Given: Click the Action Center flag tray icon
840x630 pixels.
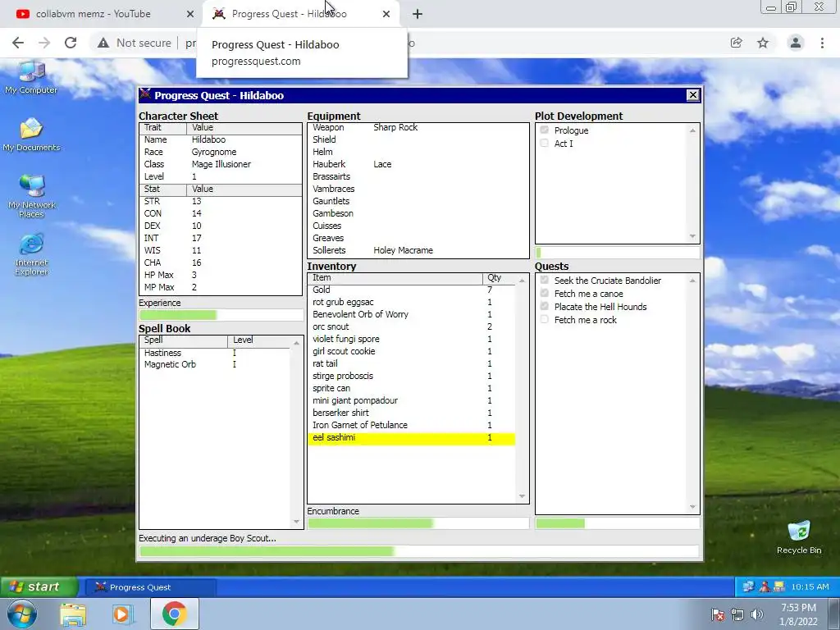Looking at the screenshot, I should pyautogui.click(x=717, y=614).
